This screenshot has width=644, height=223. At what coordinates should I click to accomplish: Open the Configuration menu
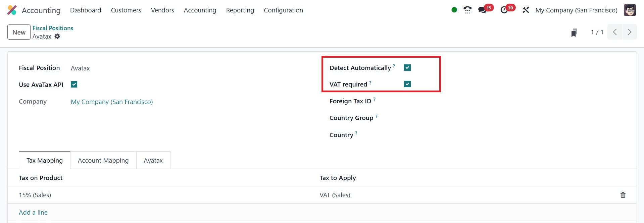point(283,10)
